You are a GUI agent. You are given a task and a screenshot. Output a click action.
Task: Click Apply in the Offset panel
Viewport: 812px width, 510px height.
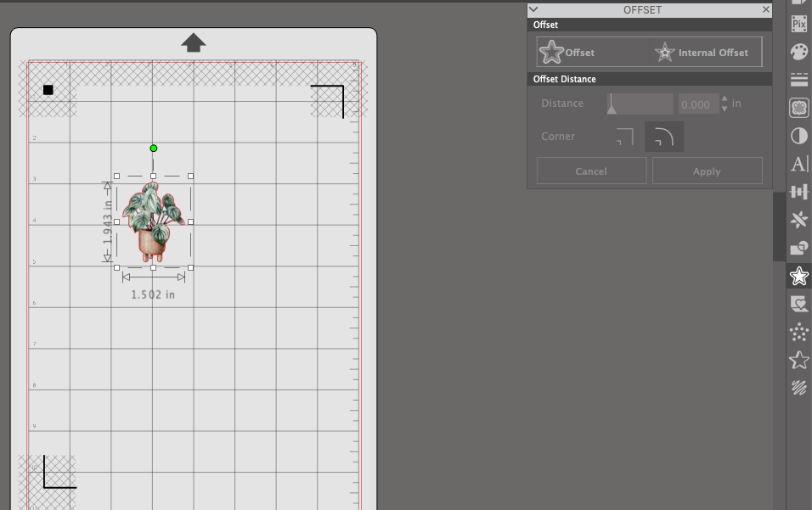pos(707,171)
